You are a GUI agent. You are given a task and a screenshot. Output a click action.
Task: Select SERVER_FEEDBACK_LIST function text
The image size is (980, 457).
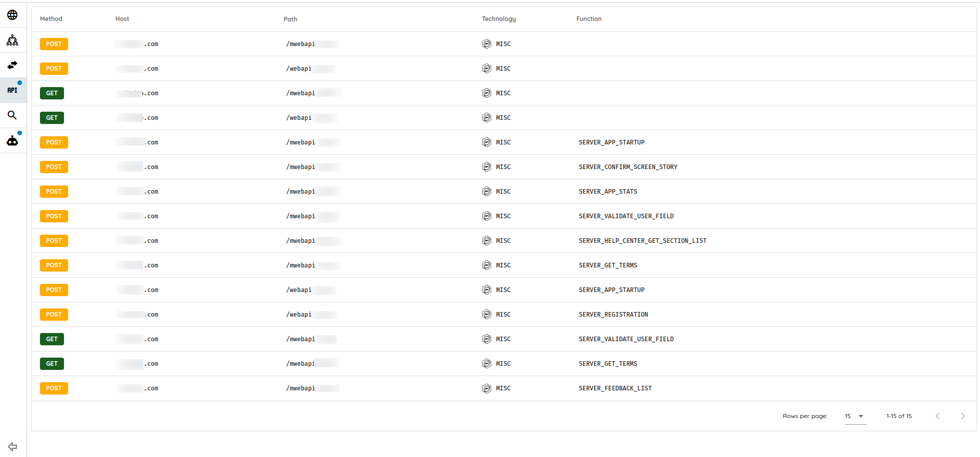point(615,388)
